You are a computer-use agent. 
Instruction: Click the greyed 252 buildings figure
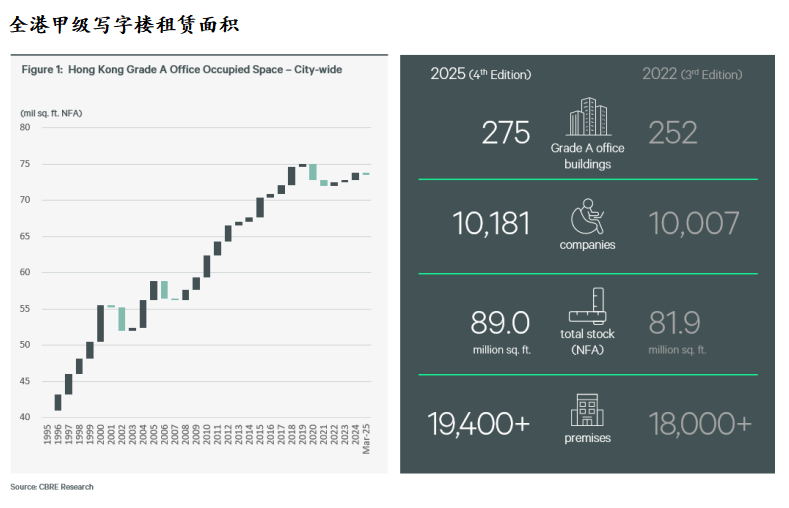pos(673,133)
